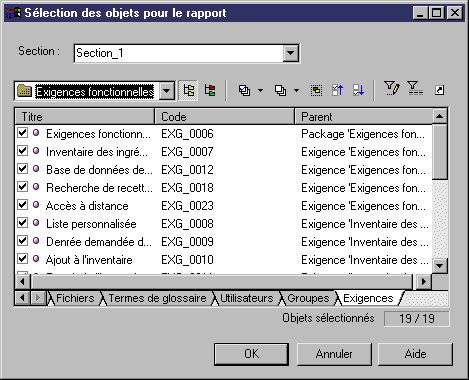This screenshot has width=469, height=380.
Task: Switch to the Utilisateurs tab
Action: click(247, 298)
